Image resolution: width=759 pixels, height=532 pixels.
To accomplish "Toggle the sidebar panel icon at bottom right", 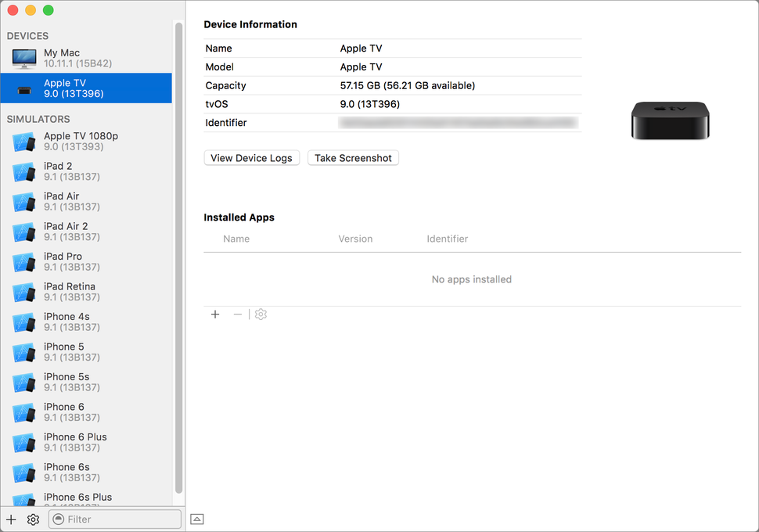I will (197, 519).
